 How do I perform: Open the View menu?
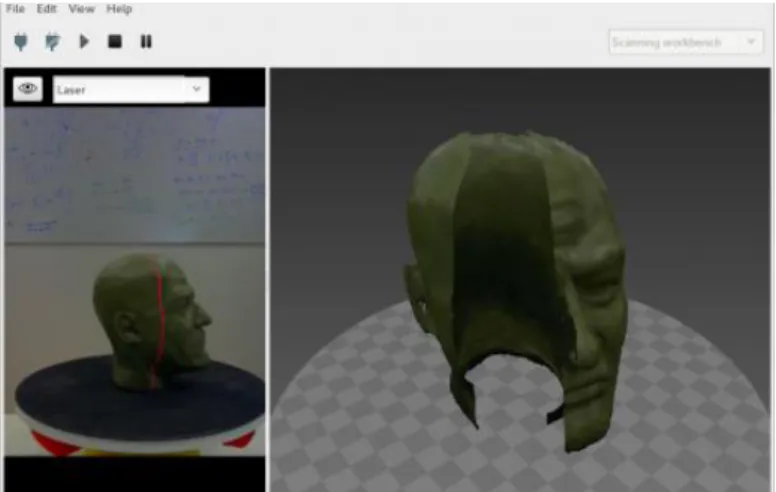tap(82, 9)
